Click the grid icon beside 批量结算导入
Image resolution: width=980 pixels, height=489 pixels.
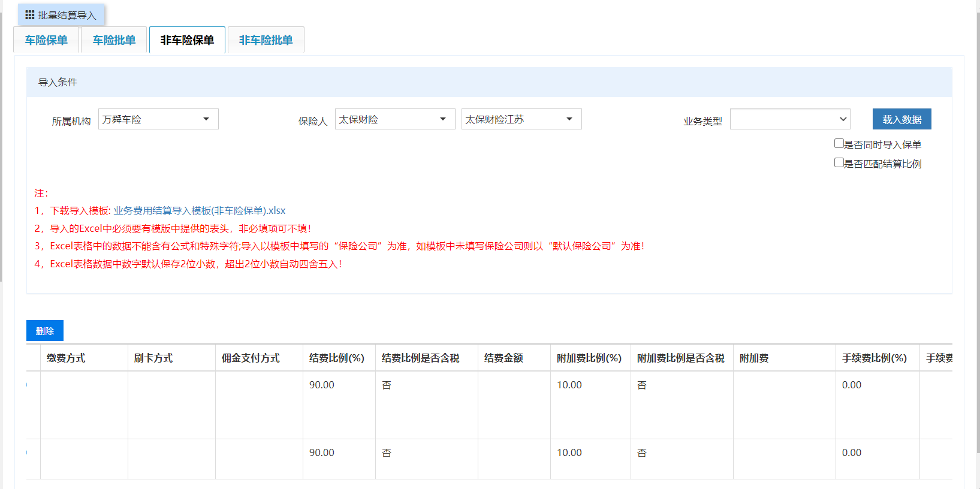(29, 15)
